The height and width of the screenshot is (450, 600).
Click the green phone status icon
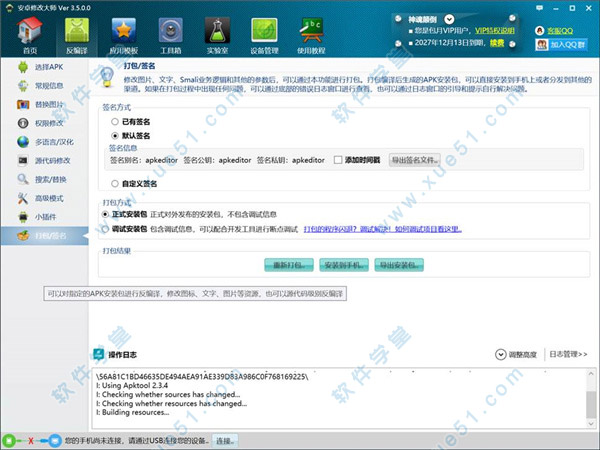click(x=10, y=441)
